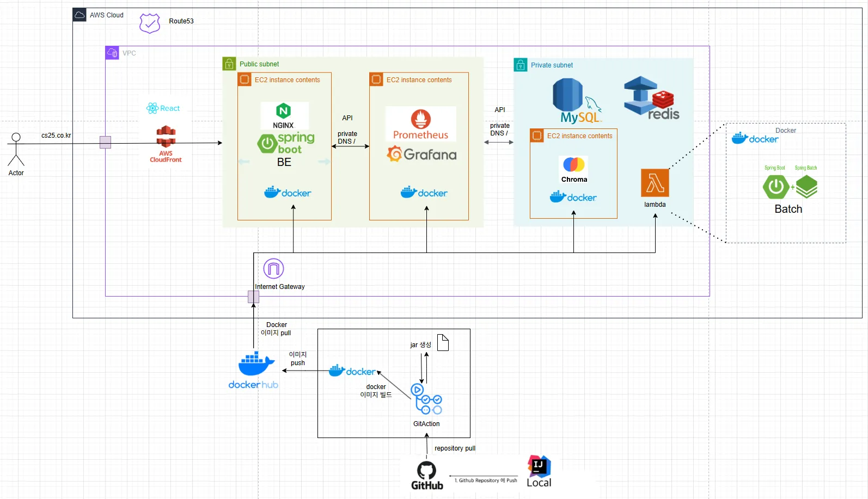
Task: Select the jar file document icon
Action: [443, 343]
